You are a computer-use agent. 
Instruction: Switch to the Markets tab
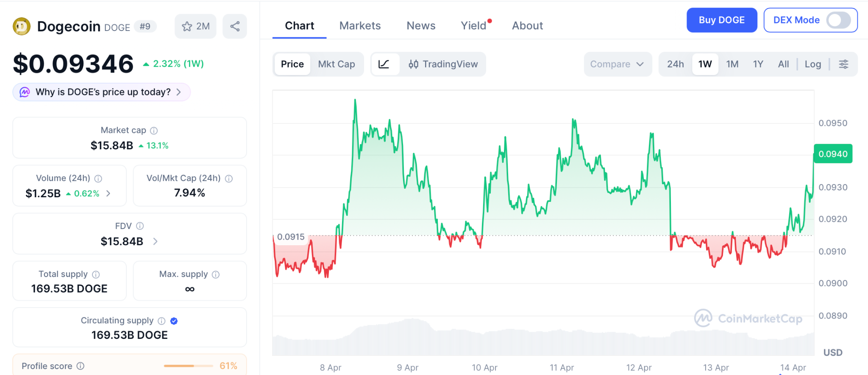[360, 26]
